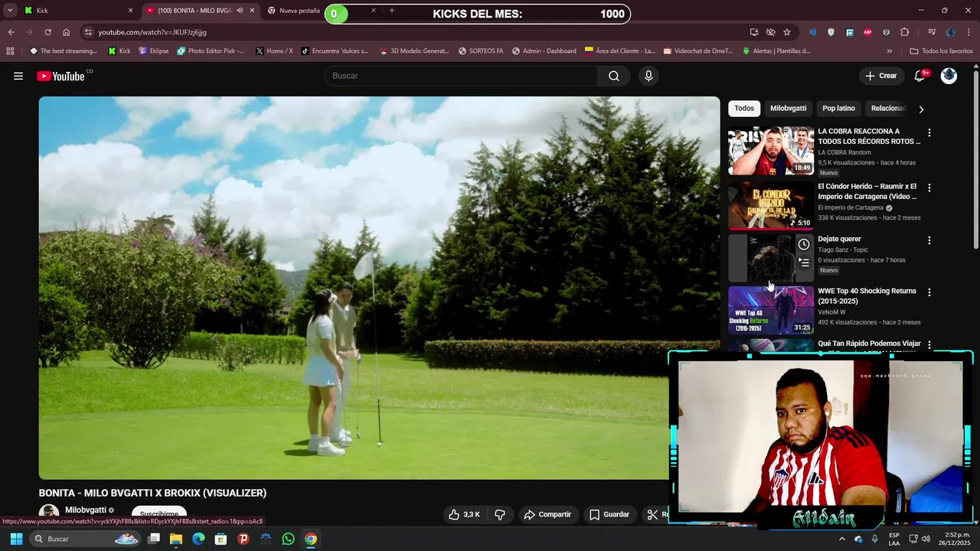Open Crear menu to create content
The height and width of the screenshot is (551, 980).
pyautogui.click(x=880, y=76)
